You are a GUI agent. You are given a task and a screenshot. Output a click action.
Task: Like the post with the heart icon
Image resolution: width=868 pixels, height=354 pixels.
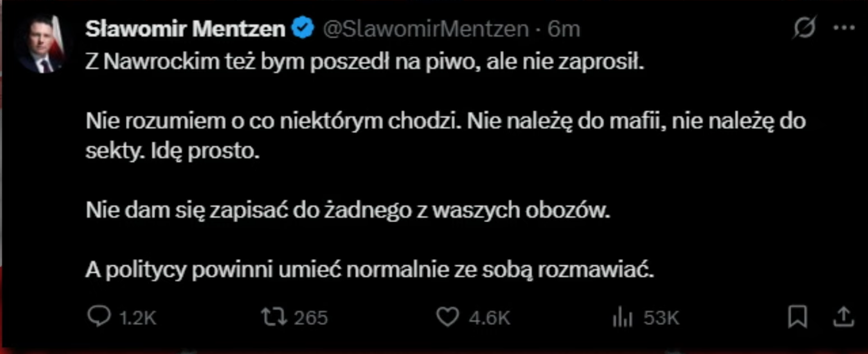click(x=447, y=317)
